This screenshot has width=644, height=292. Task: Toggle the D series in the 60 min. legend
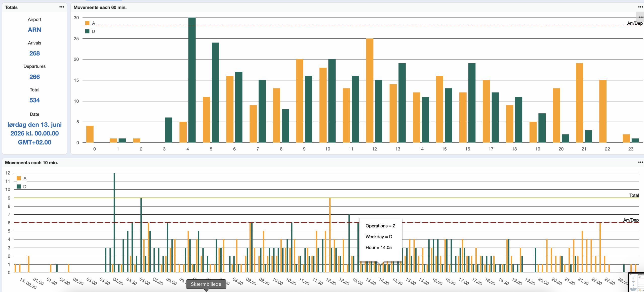click(x=93, y=31)
